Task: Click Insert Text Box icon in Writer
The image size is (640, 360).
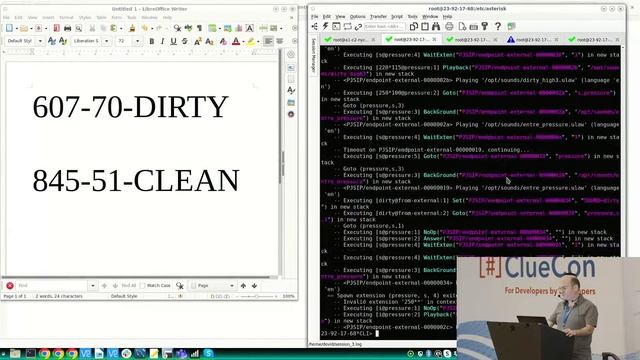Action: click(x=250, y=28)
